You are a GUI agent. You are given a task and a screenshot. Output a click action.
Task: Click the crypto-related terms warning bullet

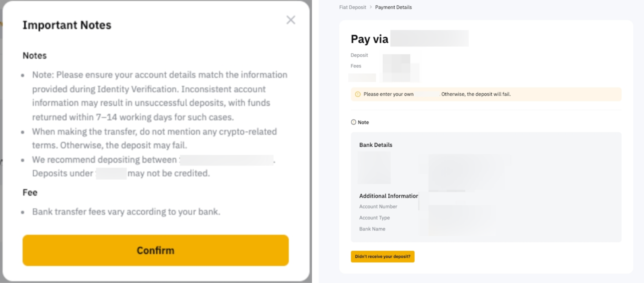pos(154,138)
